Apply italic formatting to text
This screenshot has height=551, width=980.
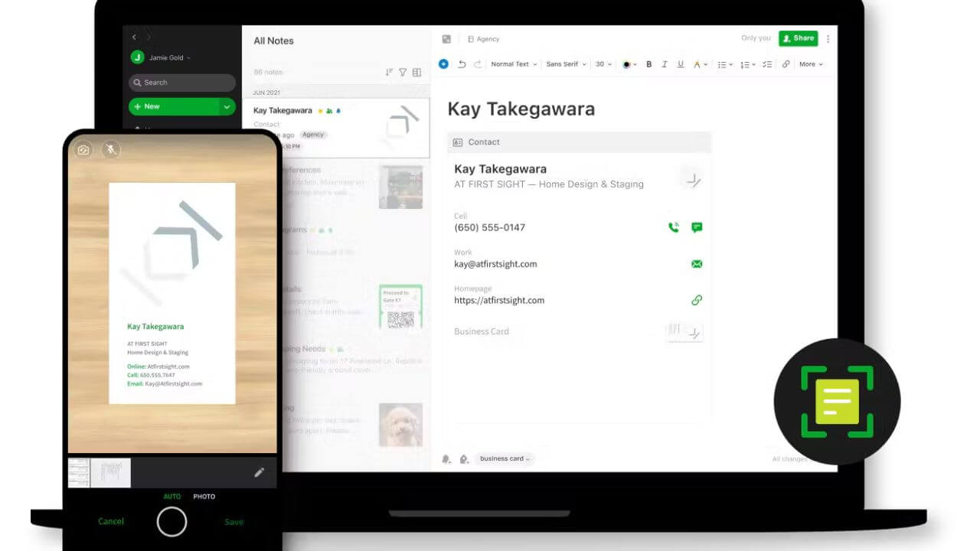665,64
